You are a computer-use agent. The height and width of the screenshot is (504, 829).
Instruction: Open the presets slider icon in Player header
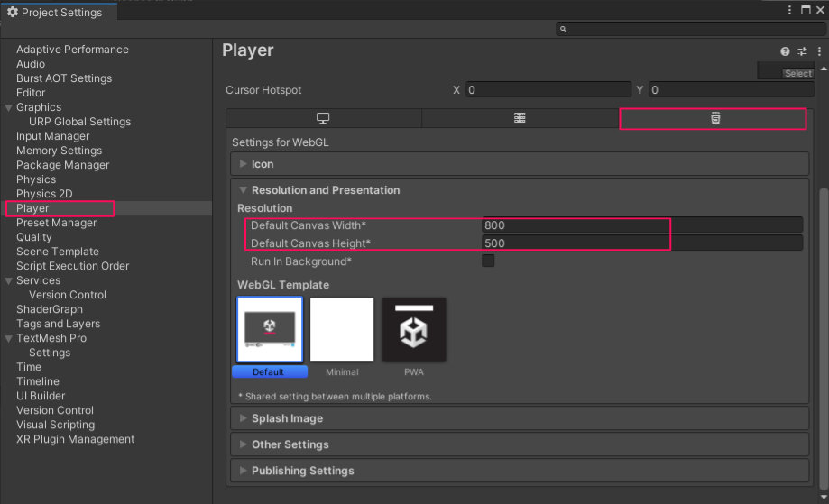[x=802, y=51]
